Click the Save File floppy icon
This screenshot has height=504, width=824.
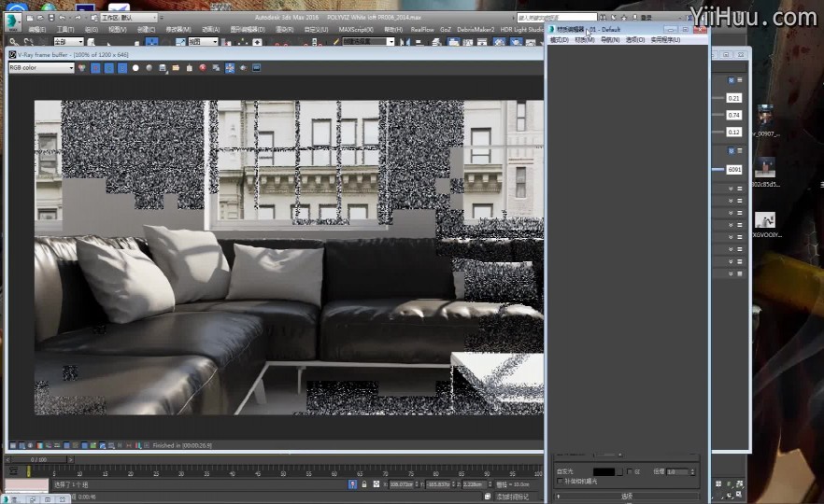(x=51, y=18)
